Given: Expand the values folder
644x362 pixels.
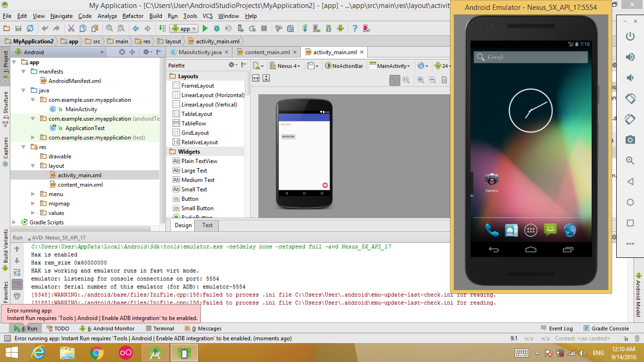Looking at the screenshot, I should point(33,213).
